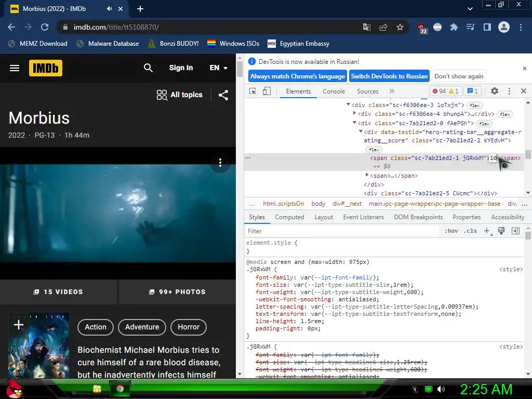Show hidden breadcrumb ancestors via leading ellipsis
532x399 pixels.
pyautogui.click(x=252, y=204)
